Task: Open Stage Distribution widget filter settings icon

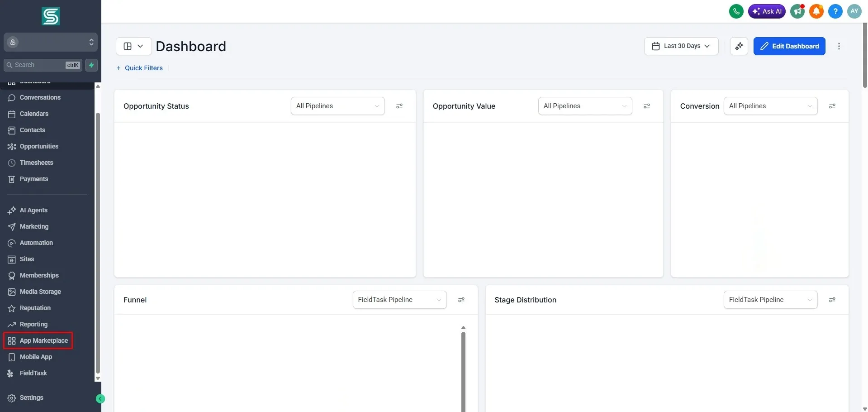Action: coord(832,300)
